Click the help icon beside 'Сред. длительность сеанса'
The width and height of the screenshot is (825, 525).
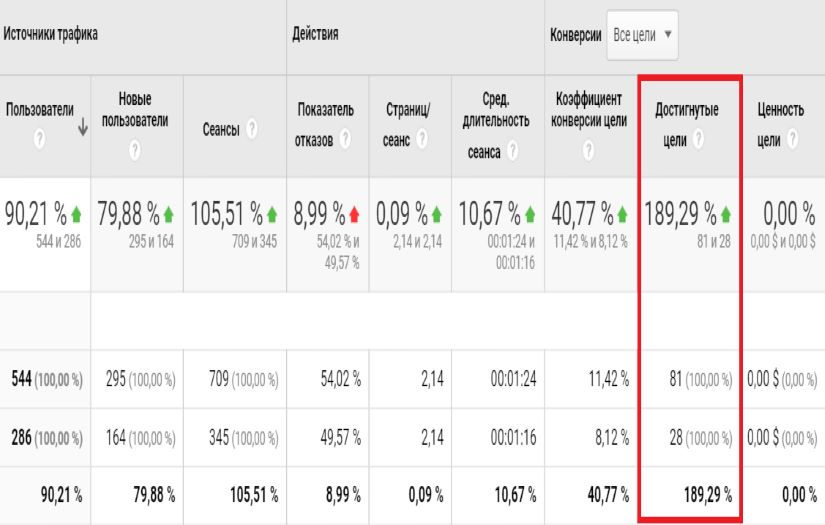(512, 151)
